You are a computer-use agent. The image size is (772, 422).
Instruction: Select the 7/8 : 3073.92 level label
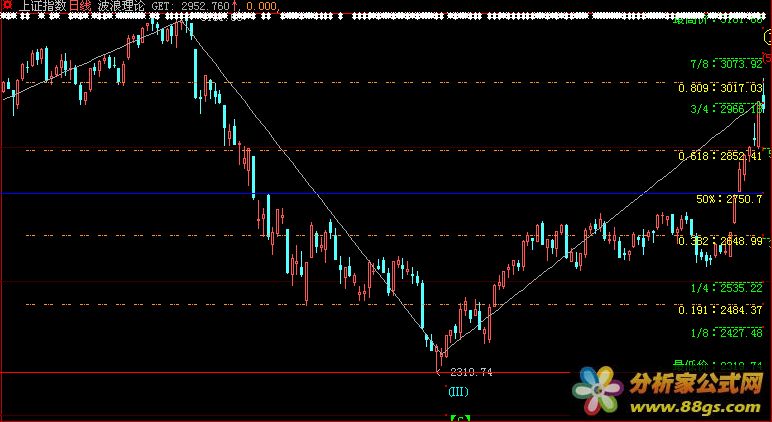pyautogui.click(x=726, y=64)
